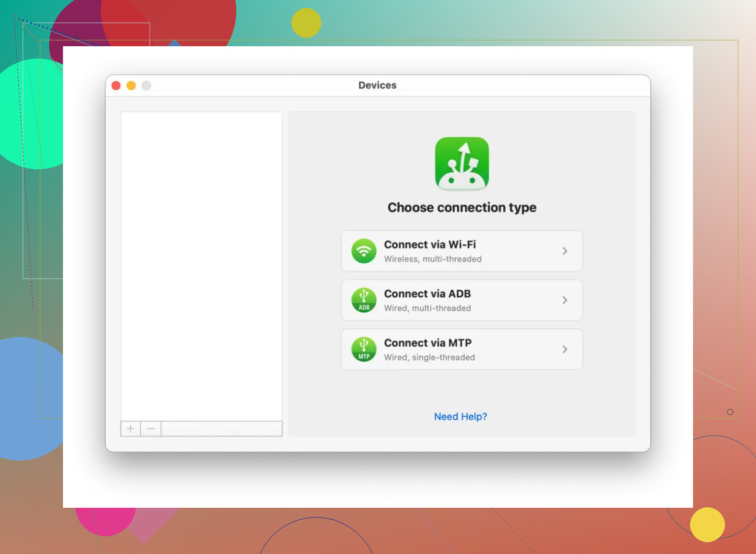
Task: Select Connect via Wi-Fi option
Action: pyautogui.click(x=462, y=251)
